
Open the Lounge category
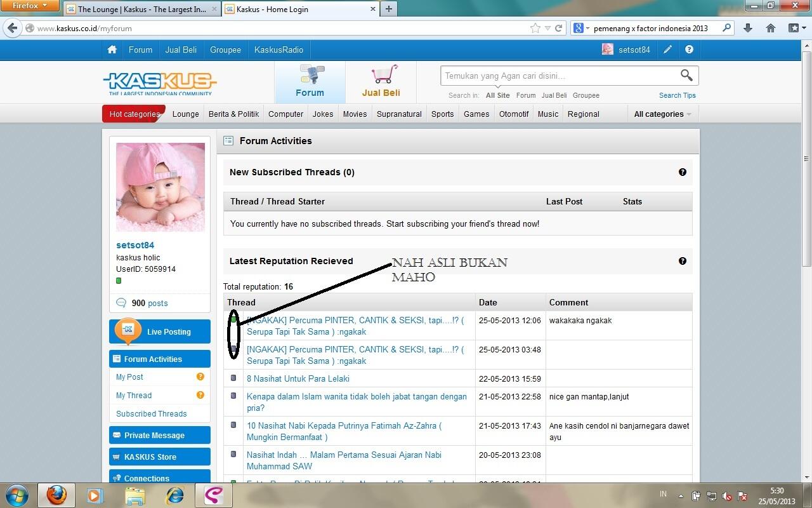click(186, 114)
